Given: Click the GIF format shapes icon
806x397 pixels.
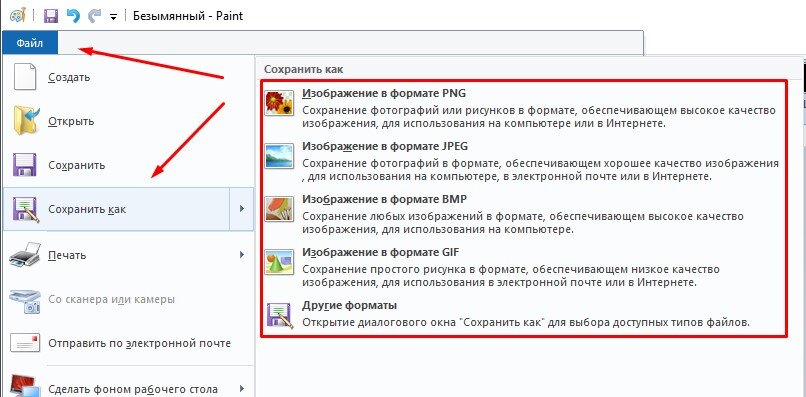Looking at the screenshot, I should point(279,262).
